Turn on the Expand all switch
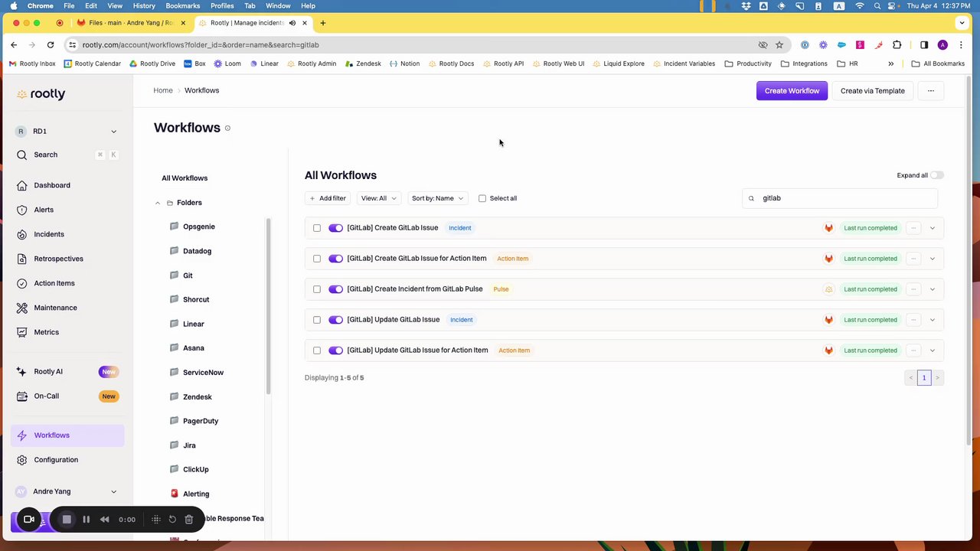Viewport: 980px width, 551px height. click(x=937, y=175)
